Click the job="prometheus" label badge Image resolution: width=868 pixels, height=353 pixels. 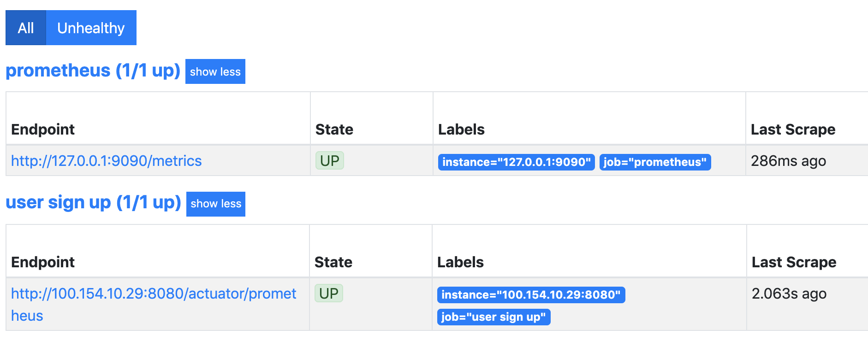(654, 162)
